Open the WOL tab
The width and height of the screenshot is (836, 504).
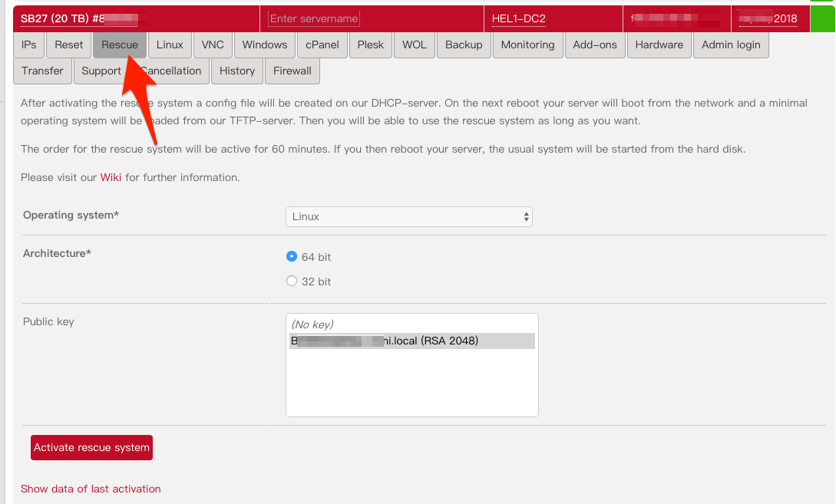415,45
